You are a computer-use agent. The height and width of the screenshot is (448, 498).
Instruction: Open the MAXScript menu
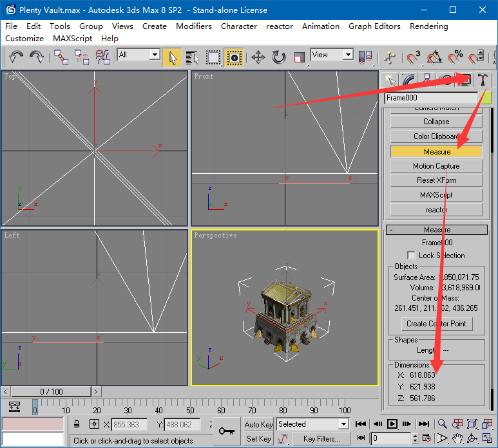pos(72,39)
